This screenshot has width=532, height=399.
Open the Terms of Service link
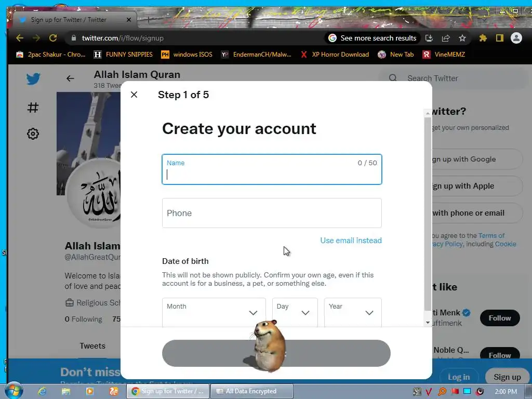491,235
